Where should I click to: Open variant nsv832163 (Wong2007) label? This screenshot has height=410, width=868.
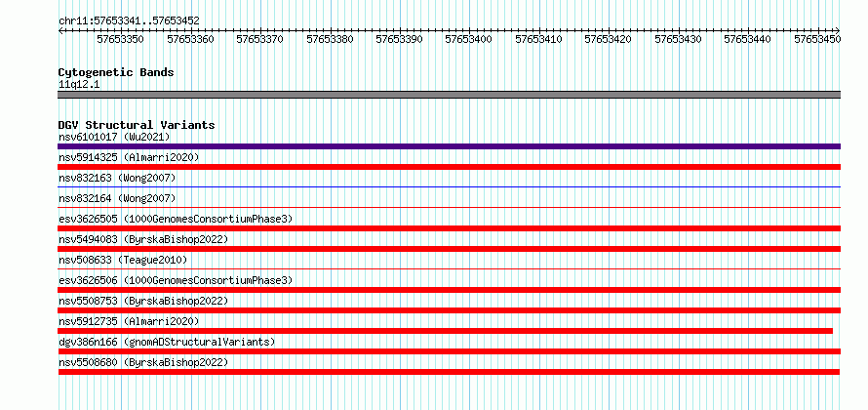point(117,178)
